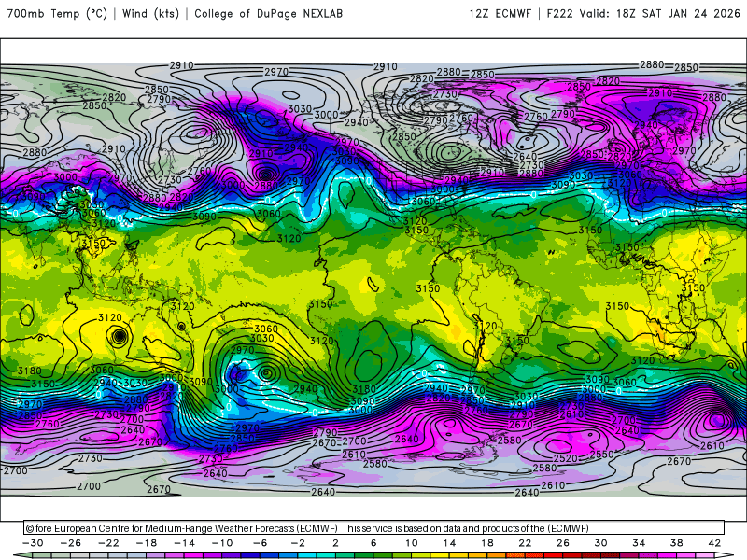Click the -14 temperature scale label
Image resolution: width=747 pixels, height=560 pixels.
(x=184, y=543)
